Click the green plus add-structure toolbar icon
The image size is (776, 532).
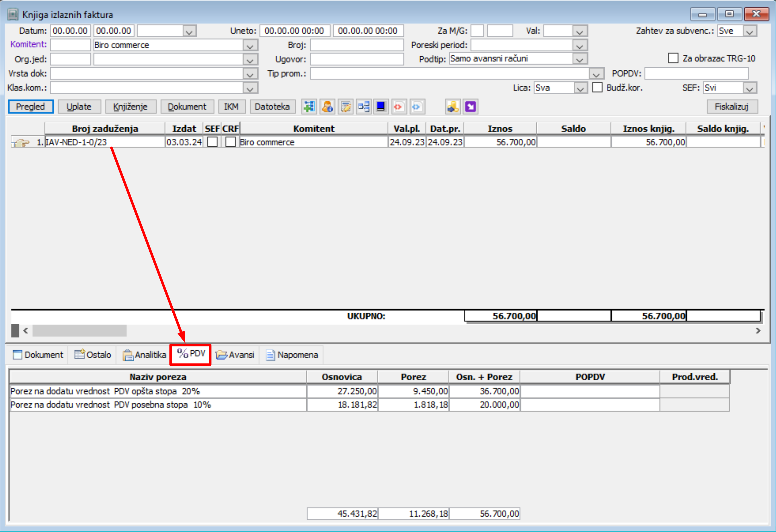(x=309, y=107)
